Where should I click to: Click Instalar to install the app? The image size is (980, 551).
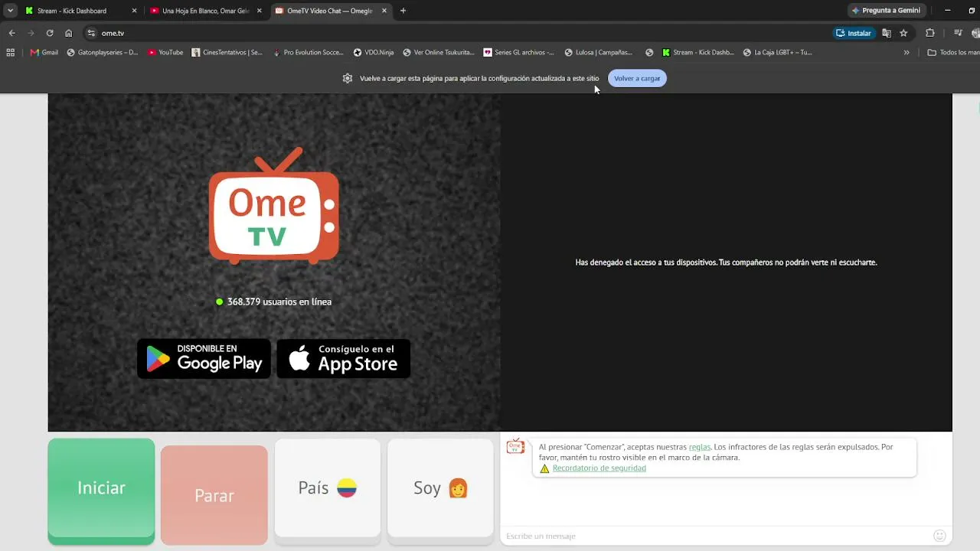pos(854,33)
